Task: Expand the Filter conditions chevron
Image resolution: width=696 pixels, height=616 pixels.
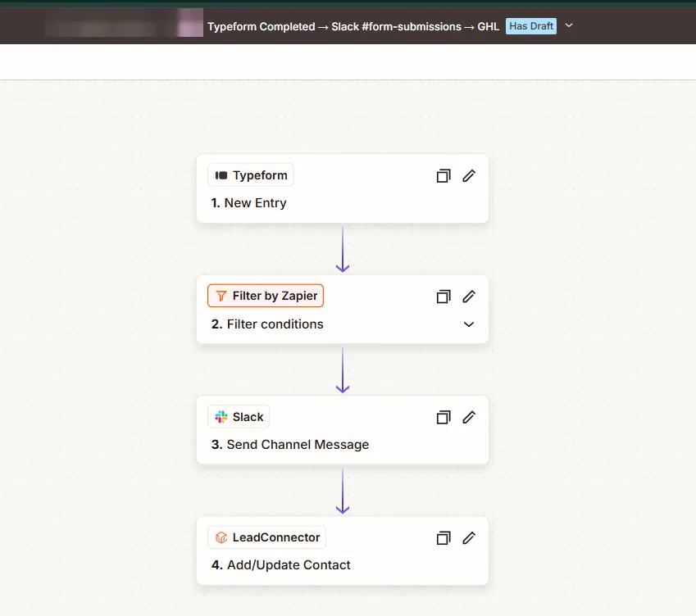Action: [469, 324]
